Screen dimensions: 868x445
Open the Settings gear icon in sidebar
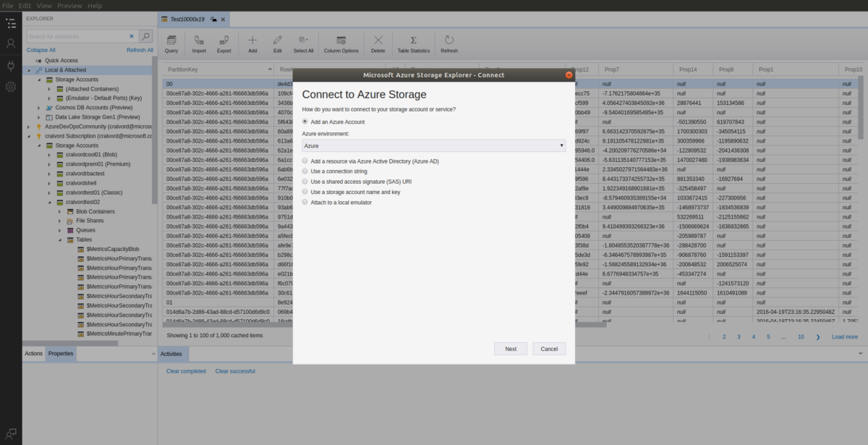[11, 87]
